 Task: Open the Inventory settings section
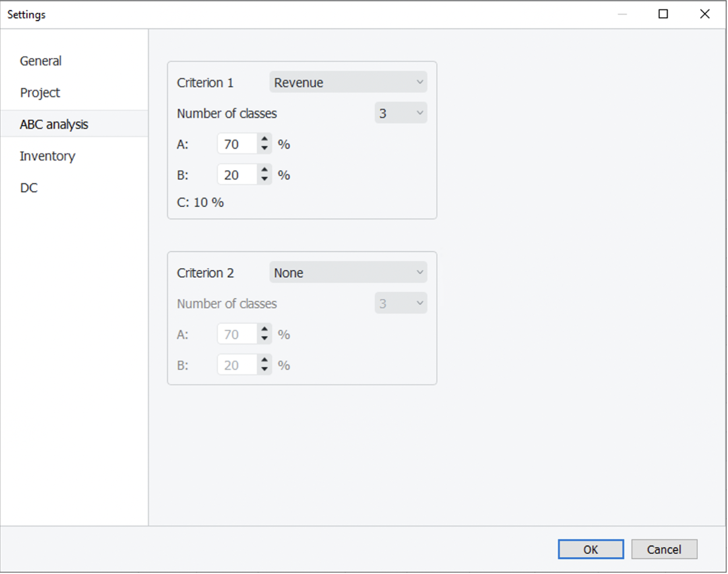point(48,156)
